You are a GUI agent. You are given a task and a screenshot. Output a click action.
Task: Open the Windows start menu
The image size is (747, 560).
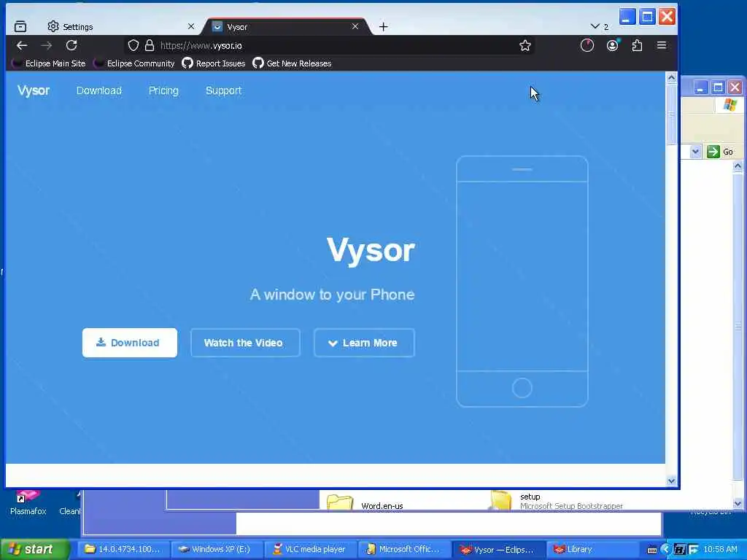(x=34, y=549)
